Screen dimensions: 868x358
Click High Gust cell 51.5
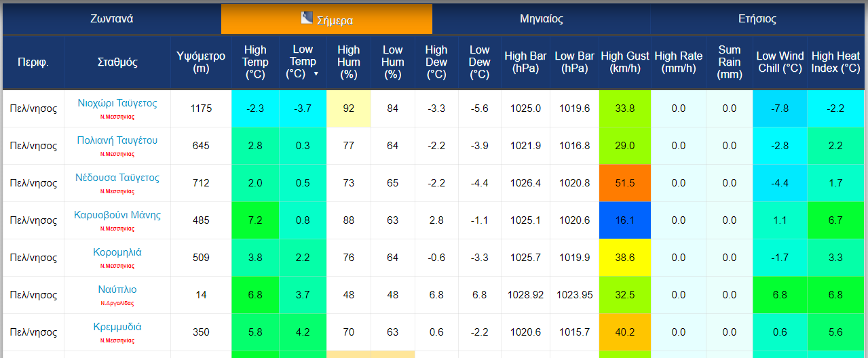point(625,183)
